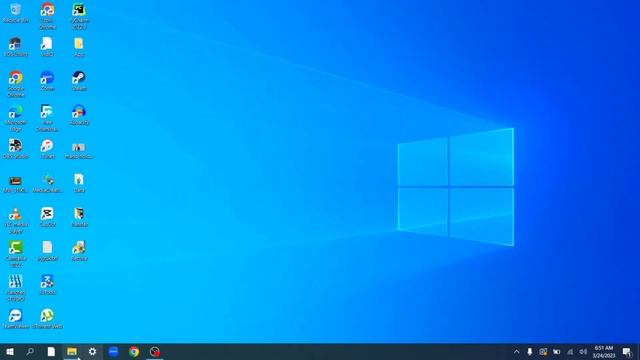
Task: Open the volume speaker tray icon
Action: pos(583,352)
